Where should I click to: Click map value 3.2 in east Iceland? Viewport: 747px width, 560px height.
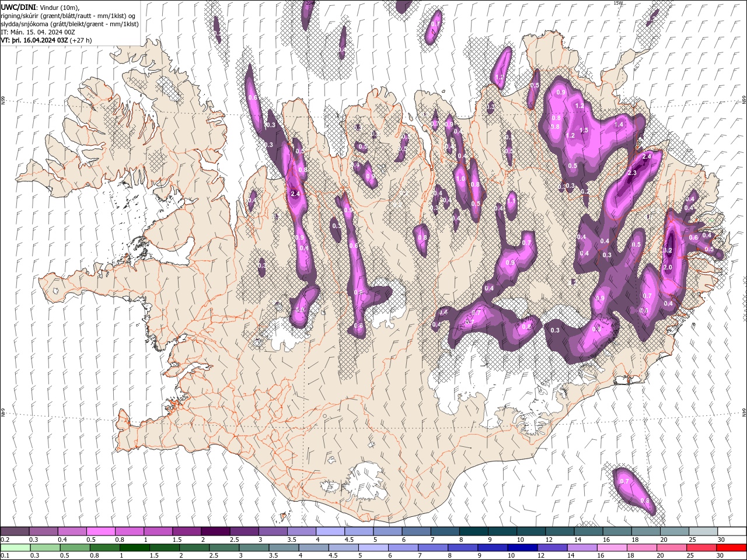click(669, 250)
